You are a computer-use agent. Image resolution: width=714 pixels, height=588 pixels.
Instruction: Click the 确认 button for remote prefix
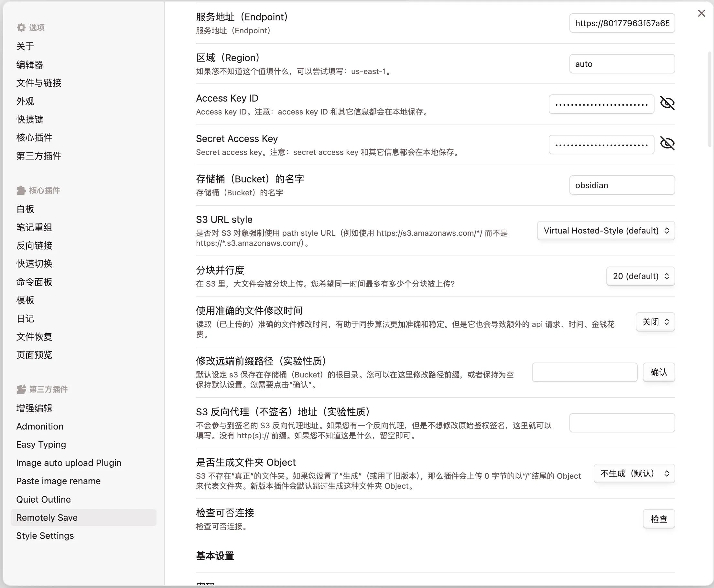(x=659, y=372)
